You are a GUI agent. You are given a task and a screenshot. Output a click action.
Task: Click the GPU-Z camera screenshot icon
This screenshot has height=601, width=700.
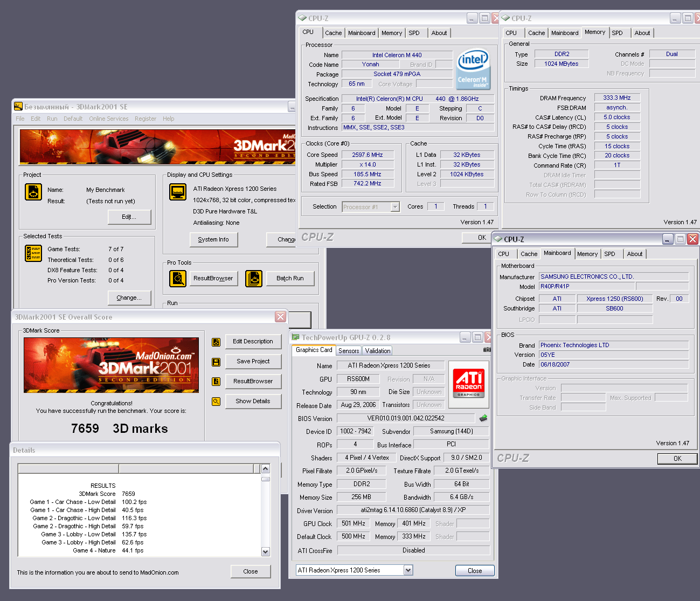tap(487, 349)
